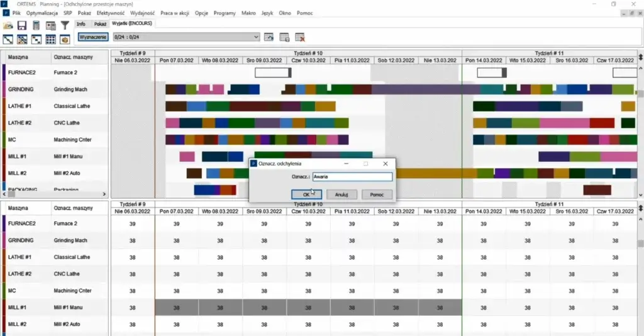Image resolution: width=644 pixels, height=336 pixels.
Task: Click the package box icon in toolbar
Action: 64,40
